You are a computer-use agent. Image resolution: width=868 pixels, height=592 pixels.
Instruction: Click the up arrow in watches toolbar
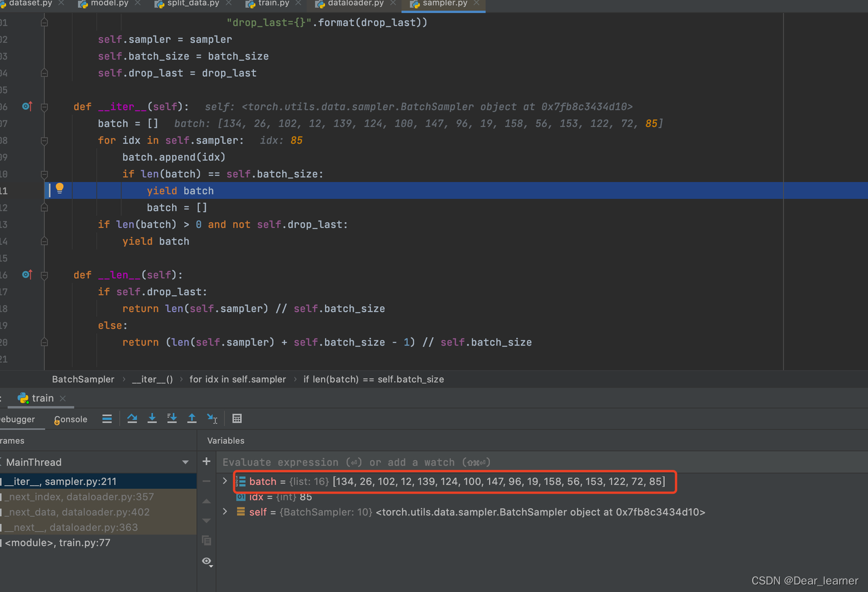coord(207,501)
